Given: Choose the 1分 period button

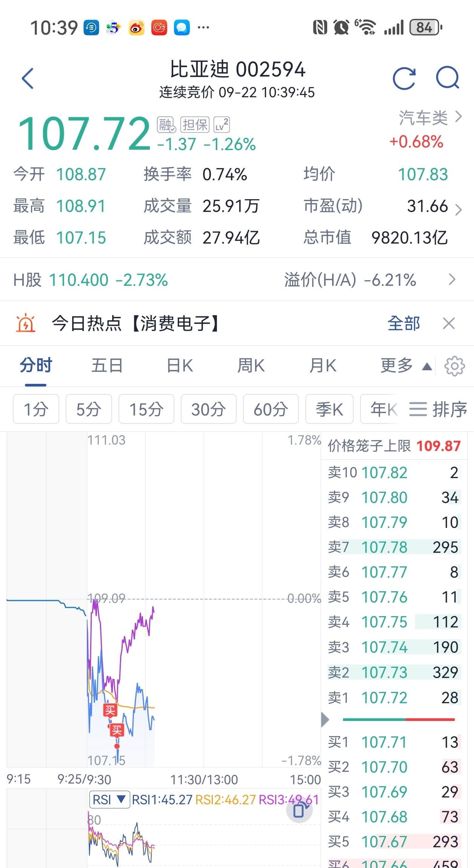Looking at the screenshot, I should (36, 409).
